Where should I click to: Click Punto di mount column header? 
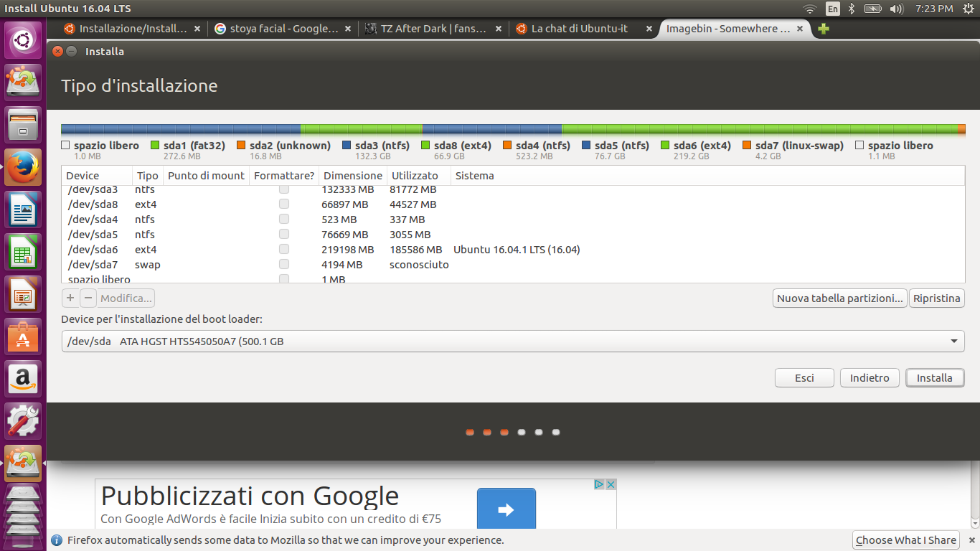pos(206,176)
